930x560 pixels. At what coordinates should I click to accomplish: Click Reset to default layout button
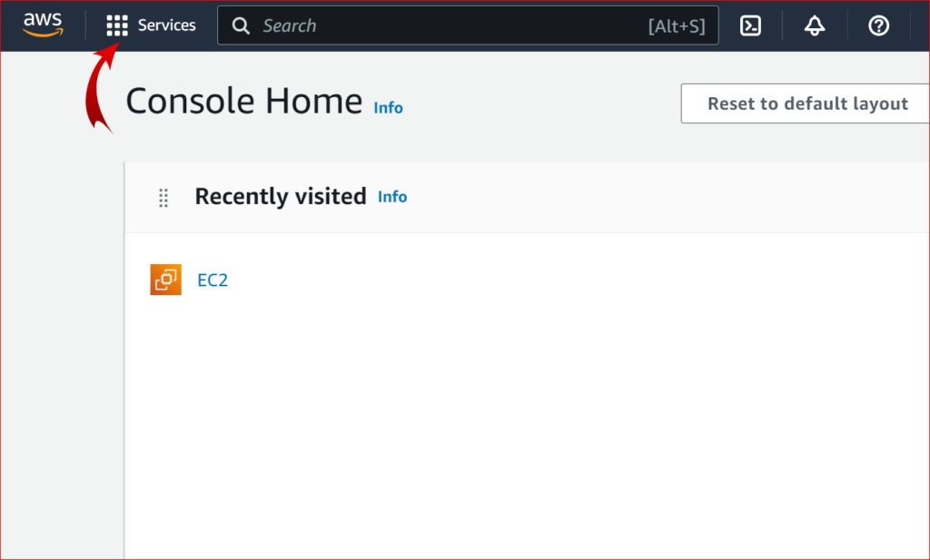point(806,103)
